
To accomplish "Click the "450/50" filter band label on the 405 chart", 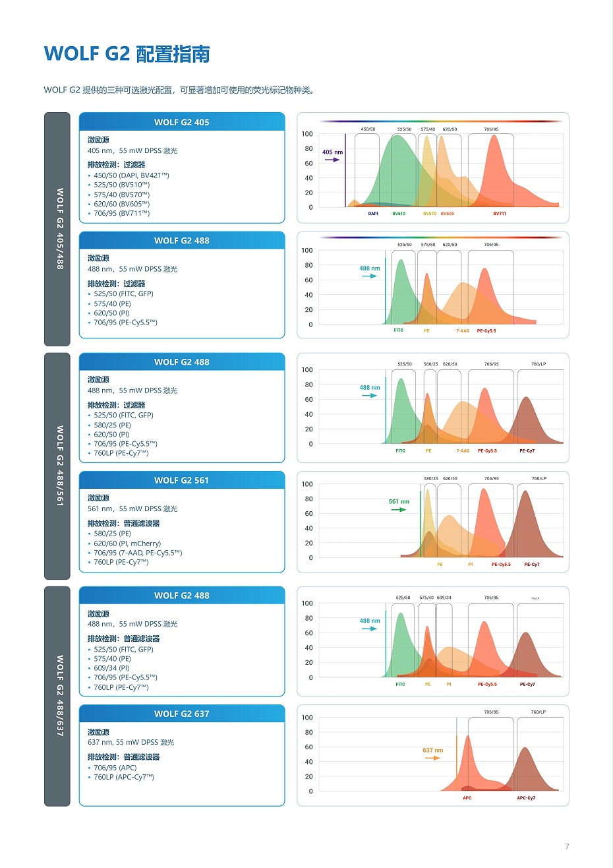I will 368,129.
